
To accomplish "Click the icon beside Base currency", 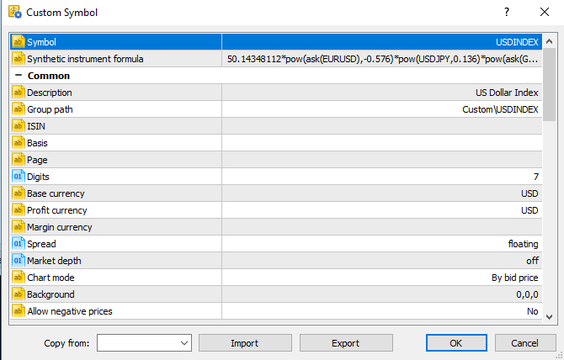I will coord(18,193).
